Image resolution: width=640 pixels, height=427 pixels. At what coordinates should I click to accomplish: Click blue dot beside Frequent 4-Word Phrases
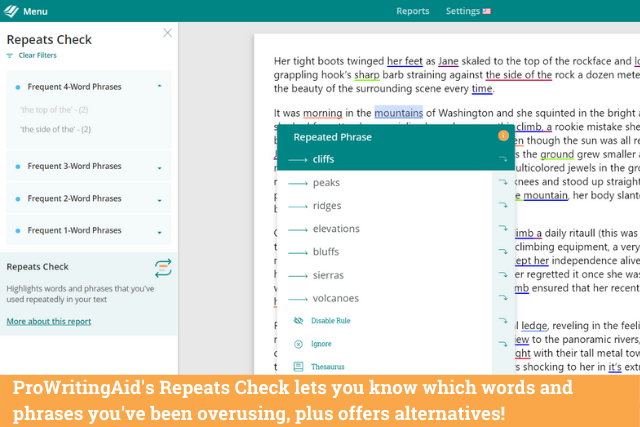coord(18,87)
